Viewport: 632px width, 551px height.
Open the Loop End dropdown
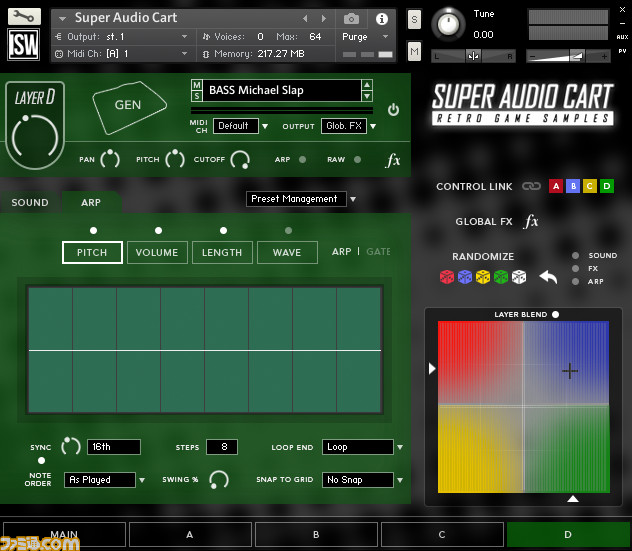coord(362,447)
